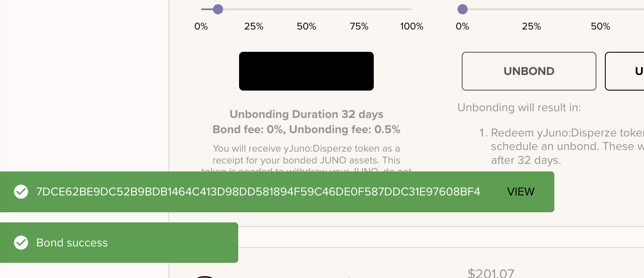This screenshot has width=644, height=278.
Task: Click the unbond amount slider handle
Action: click(462, 9)
